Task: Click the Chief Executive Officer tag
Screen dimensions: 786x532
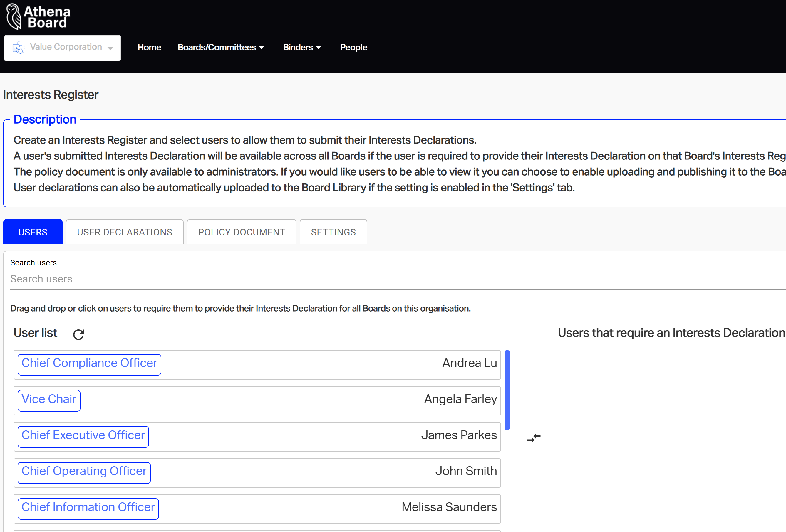Action: click(83, 437)
